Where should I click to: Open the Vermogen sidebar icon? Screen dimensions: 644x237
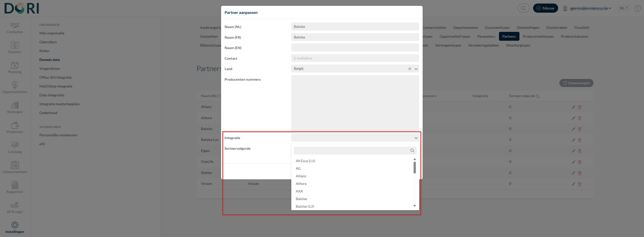15,105
